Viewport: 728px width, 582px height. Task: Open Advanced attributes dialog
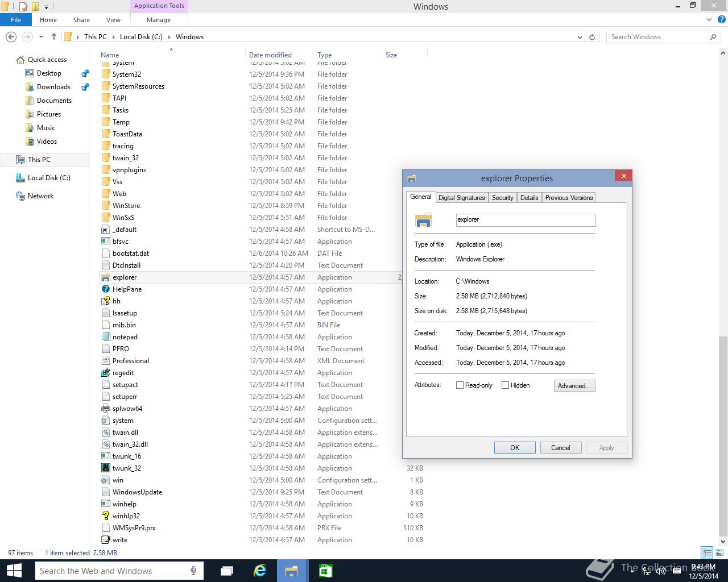click(574, 386)
